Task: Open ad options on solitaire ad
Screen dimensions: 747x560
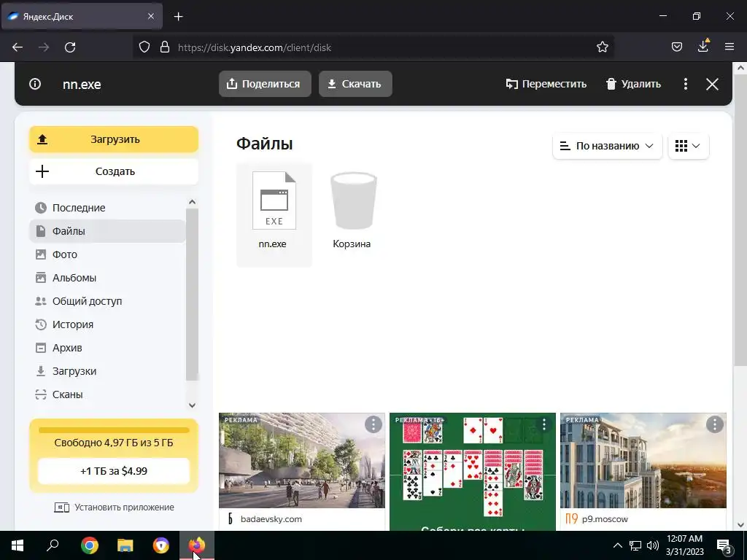Action: tap(544, 424)
